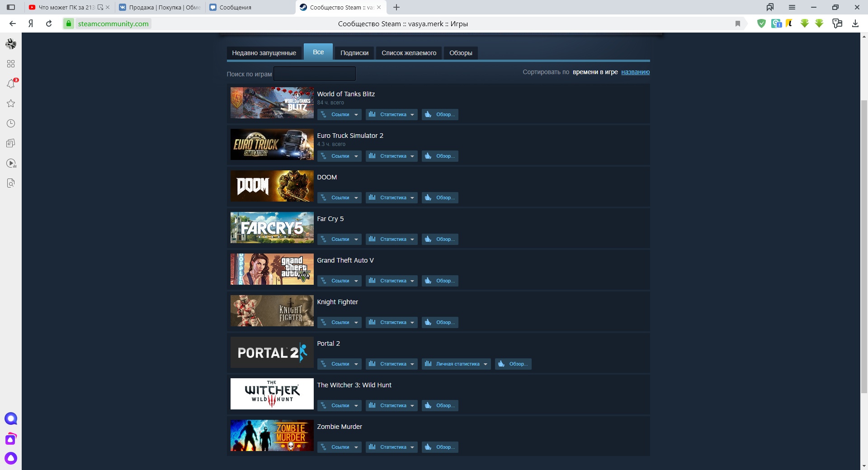This screenshot has width=868, height=470.
Task: Open the translator extension icon
Action: (x=776, y=23)
